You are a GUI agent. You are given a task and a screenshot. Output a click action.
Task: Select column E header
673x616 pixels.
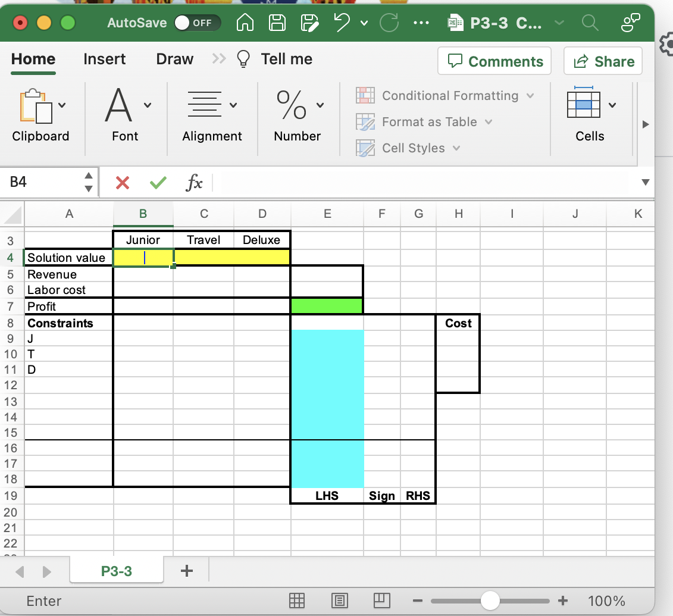[327, 214]
